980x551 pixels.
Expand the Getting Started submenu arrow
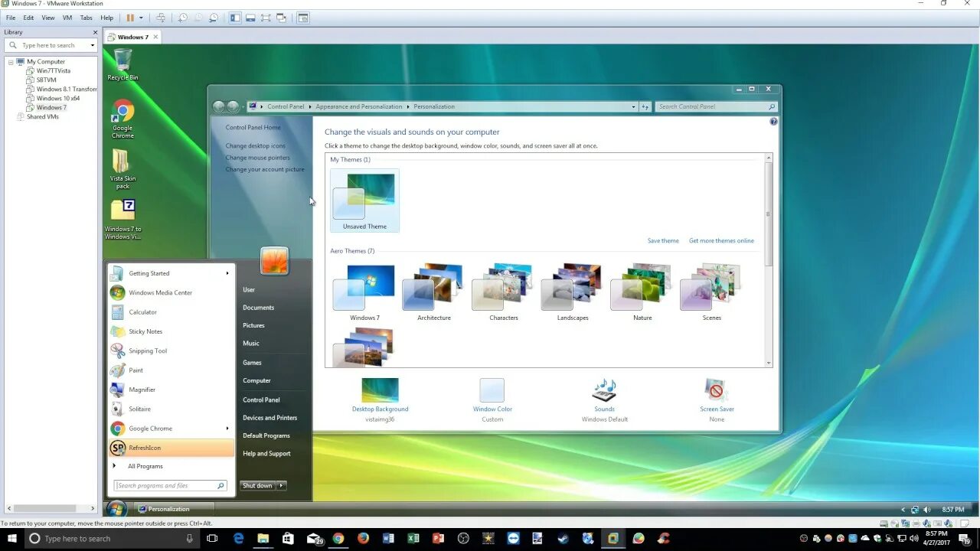[x=227, y=273]
